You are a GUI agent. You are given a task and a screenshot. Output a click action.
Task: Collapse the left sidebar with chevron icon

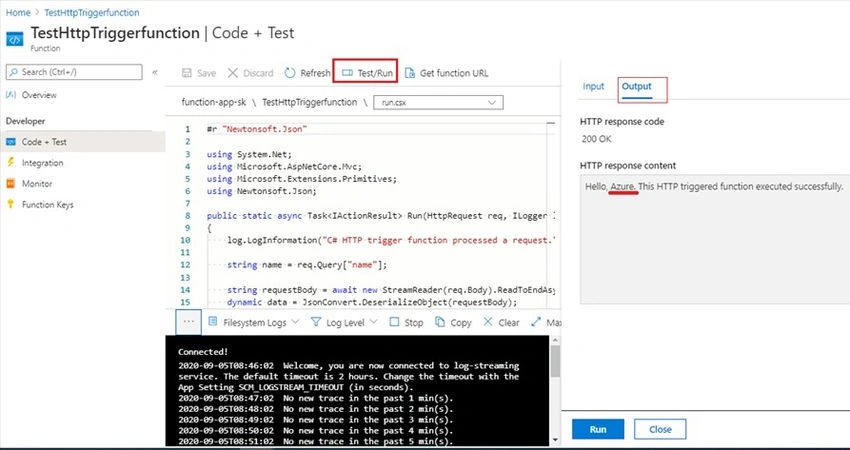click(x=155, y=72)
